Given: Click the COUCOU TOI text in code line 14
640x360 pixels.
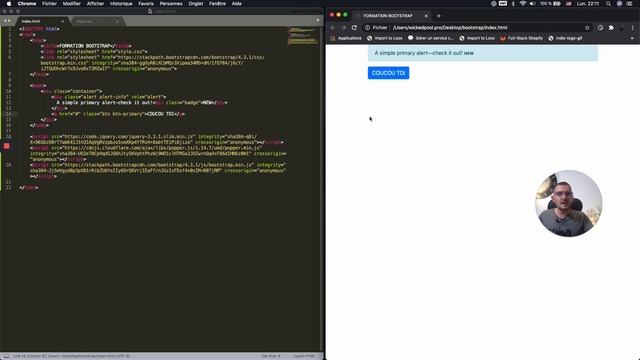Looking at the screenshot, I should tap(160, 114).
